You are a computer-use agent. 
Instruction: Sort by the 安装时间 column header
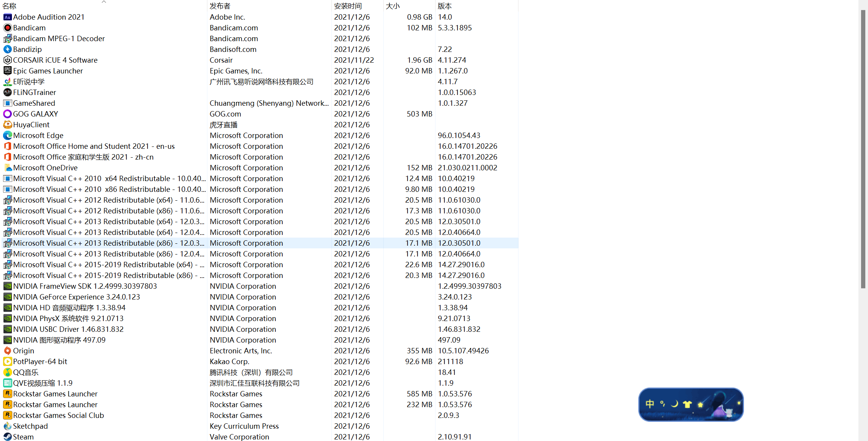348,6
